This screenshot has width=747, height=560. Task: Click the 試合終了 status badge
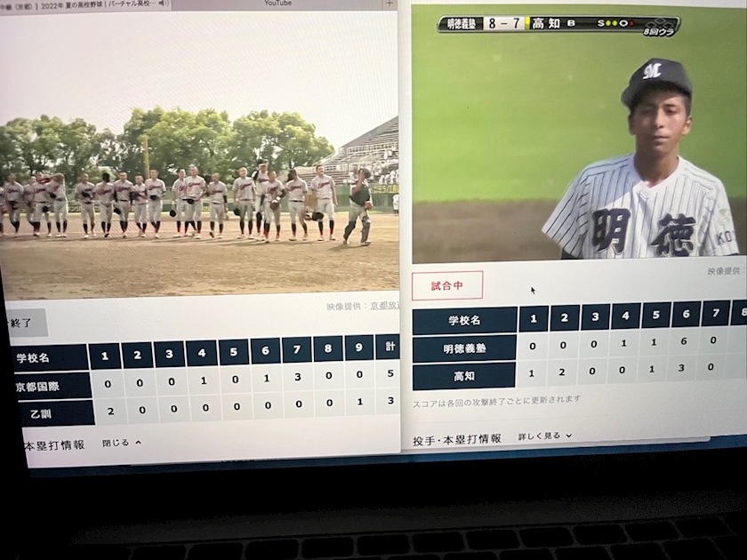[x=24, y=322]
